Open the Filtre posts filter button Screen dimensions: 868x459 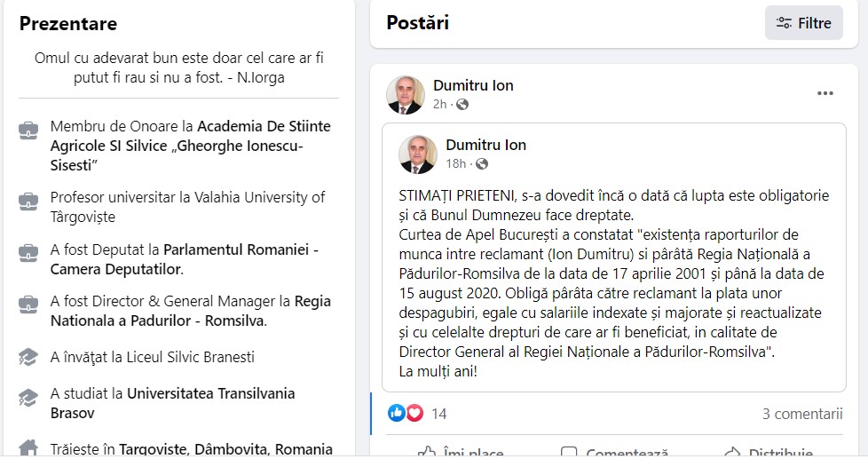tap(803, 23)
